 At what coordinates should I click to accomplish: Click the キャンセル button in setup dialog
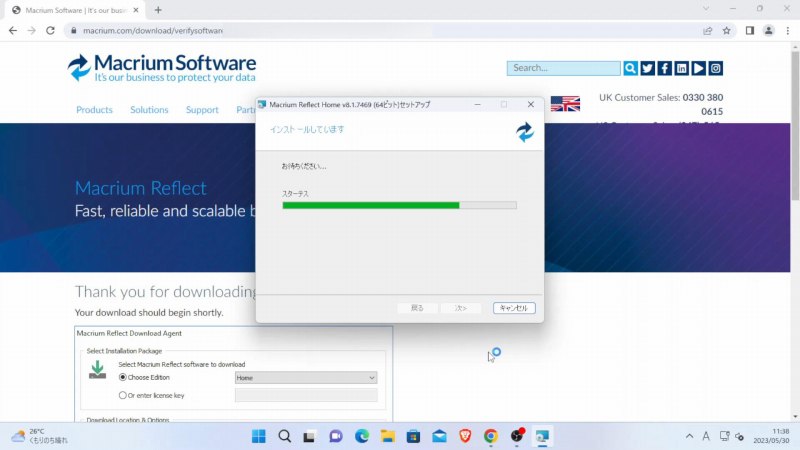(x=514, y=308)
